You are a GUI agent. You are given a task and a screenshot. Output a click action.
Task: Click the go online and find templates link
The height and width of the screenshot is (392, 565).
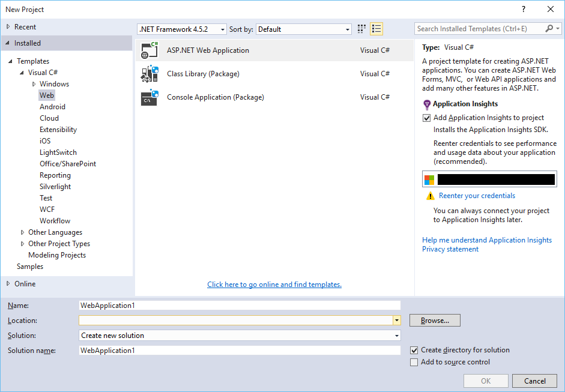(x=274, y=285)
